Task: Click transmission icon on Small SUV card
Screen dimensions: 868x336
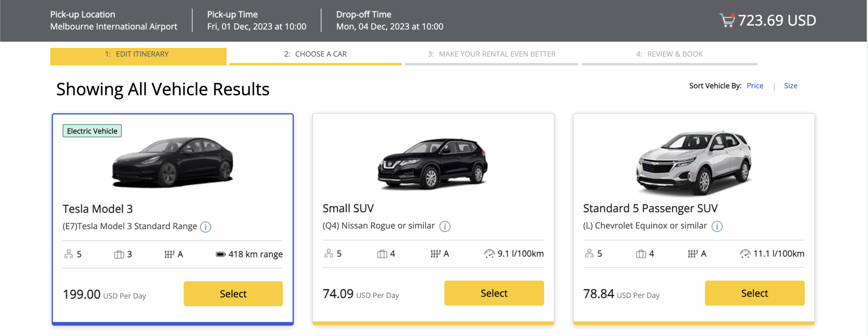Action: point(435,254)
